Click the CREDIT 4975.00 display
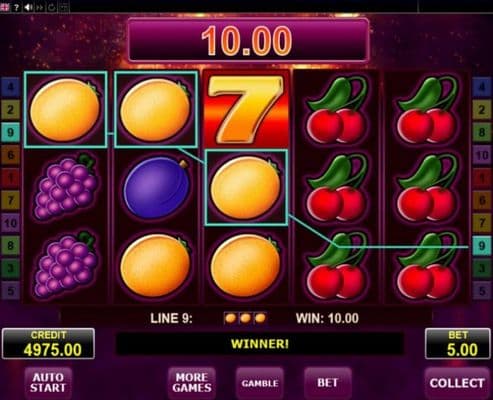Viewport: 493px width, 400px height. (48, 344)
